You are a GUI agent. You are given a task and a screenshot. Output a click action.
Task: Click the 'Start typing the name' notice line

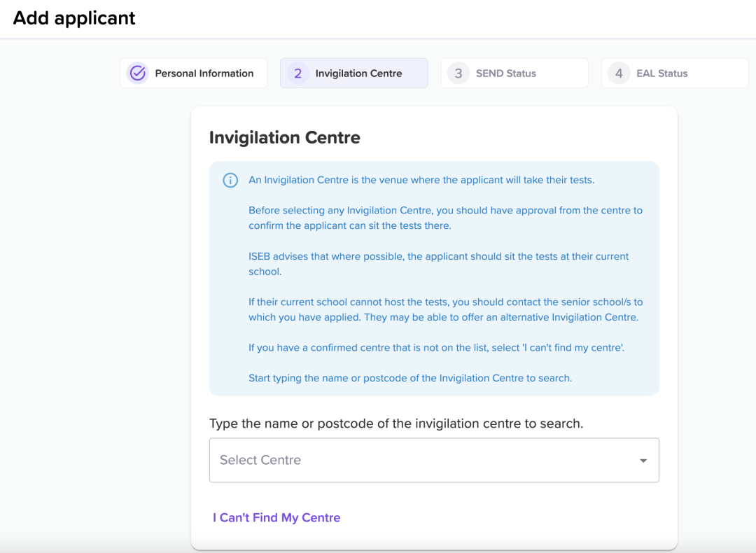(410, 378)
